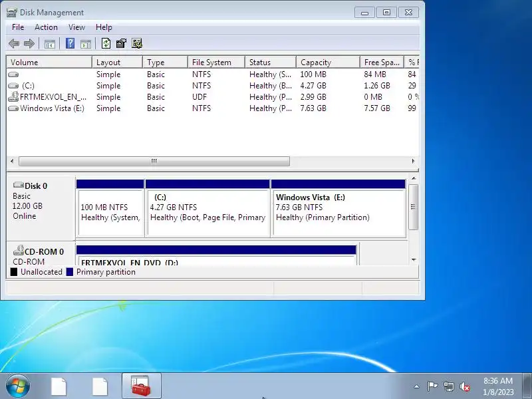Click the disk pane scroll down arrow

point(414,260)
